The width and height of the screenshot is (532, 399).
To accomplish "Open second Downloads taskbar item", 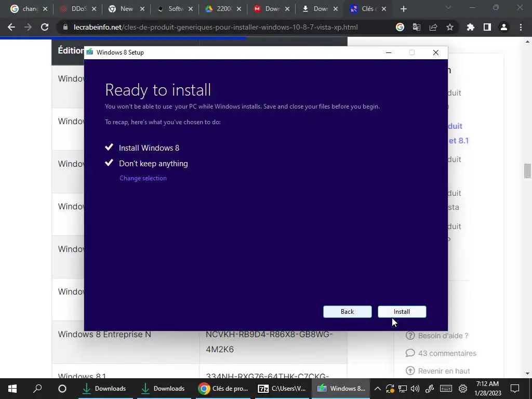I will 164,389.
